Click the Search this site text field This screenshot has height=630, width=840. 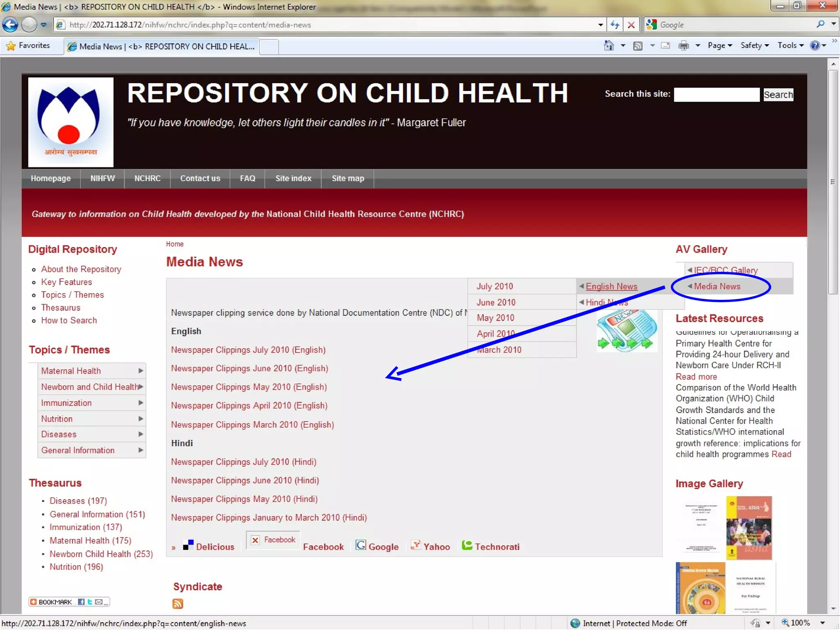click(716, 95)
